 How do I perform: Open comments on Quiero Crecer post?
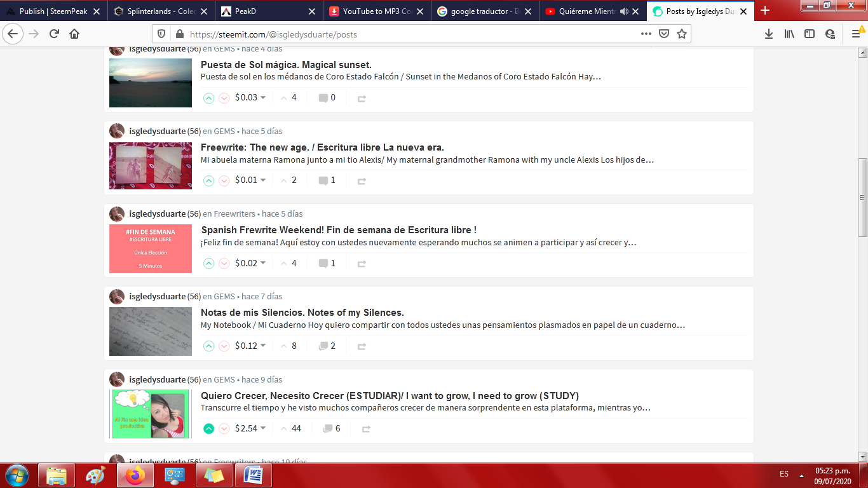331,429
